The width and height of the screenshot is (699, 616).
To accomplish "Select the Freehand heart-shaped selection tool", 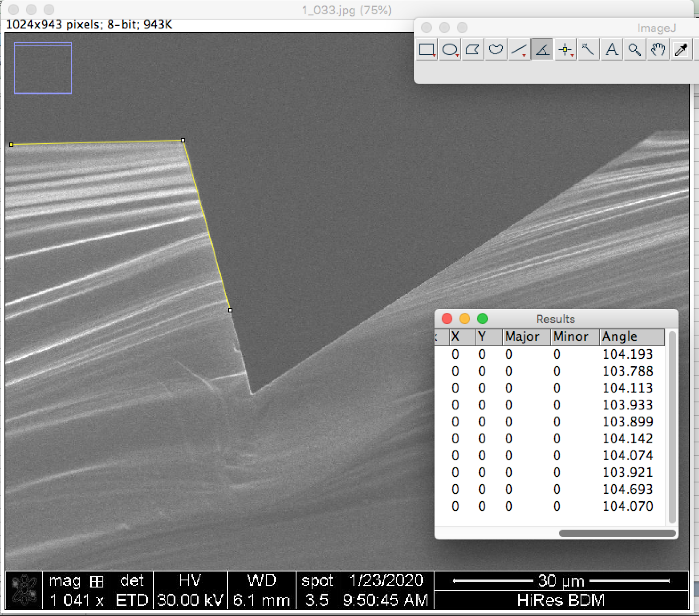I will point(496,49).
